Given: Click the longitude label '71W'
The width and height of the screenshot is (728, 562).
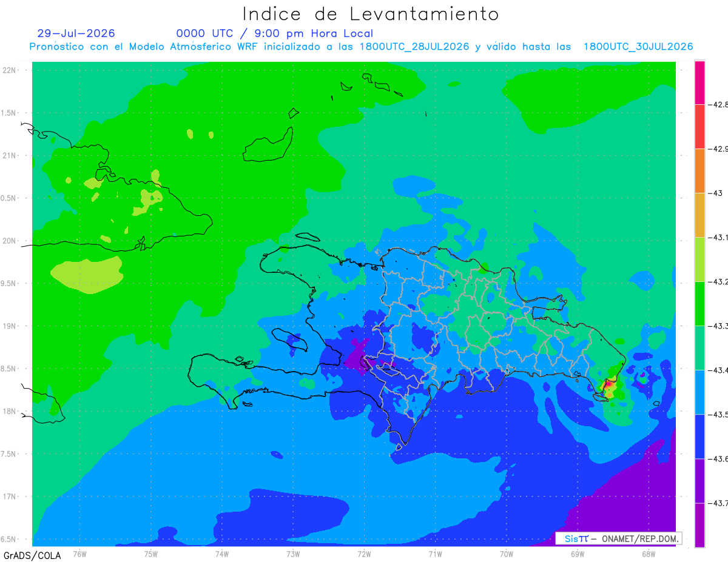Looking at the screenshot, I should pyautogui.click(x=435, y=554).
